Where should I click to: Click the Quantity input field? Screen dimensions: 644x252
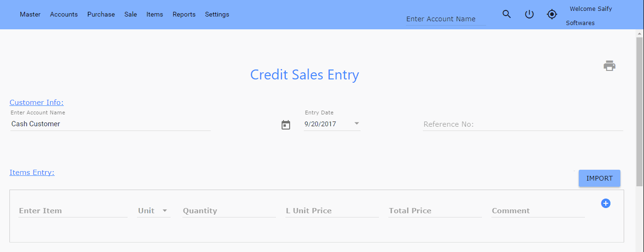point(229,211)
